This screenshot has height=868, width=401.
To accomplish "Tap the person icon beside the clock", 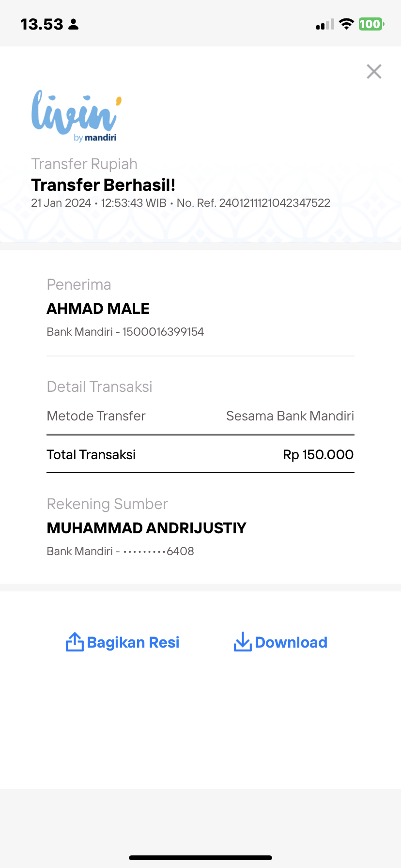I will click(74, 24).
